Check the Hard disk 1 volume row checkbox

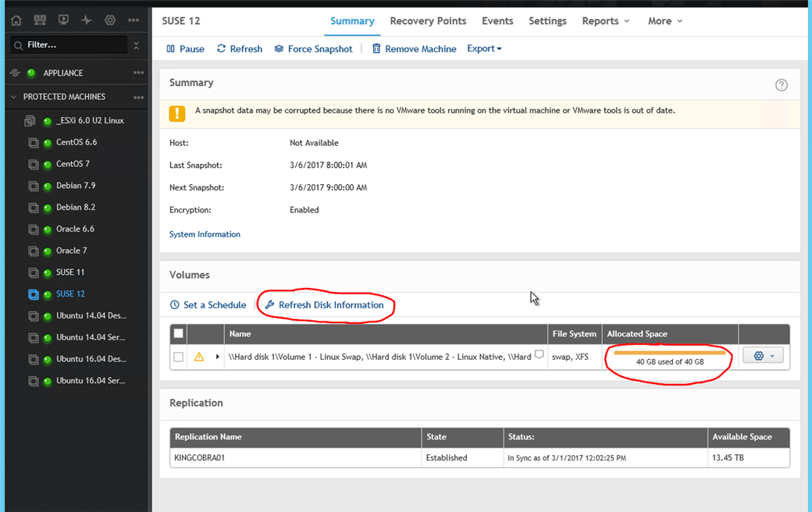[178, 357]
